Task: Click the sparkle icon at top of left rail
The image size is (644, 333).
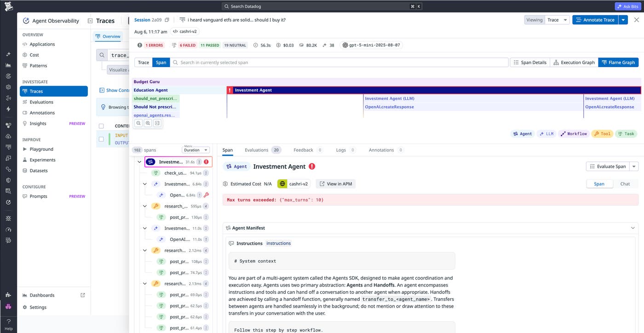Action: pos(8,54)
